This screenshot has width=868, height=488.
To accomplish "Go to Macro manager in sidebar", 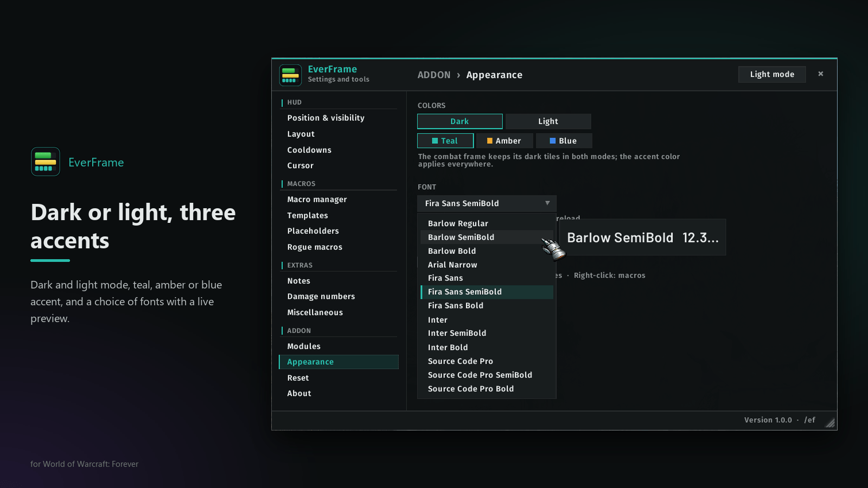I will [x=339, y=200].
